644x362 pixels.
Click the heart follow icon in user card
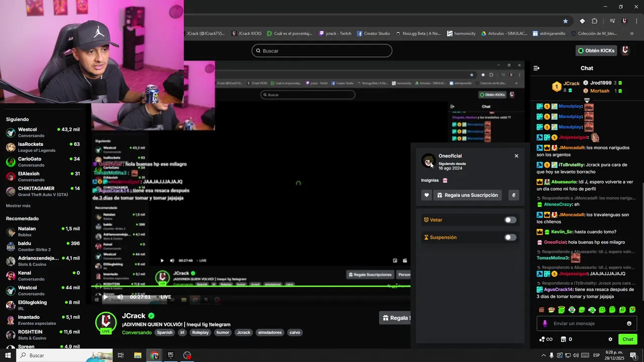click(x=427, y=195)
